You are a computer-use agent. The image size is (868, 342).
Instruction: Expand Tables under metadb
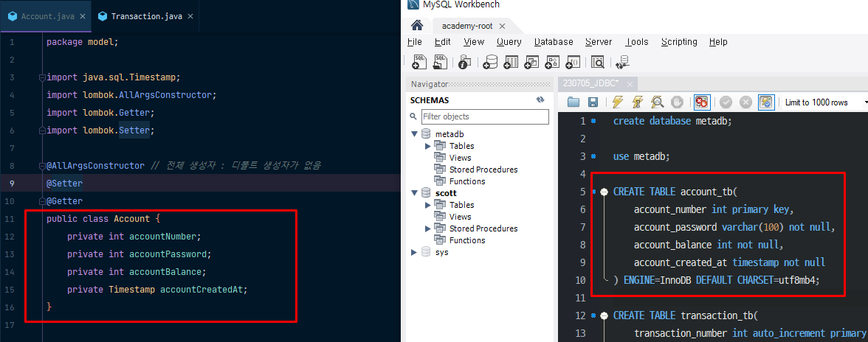[427, 146]
